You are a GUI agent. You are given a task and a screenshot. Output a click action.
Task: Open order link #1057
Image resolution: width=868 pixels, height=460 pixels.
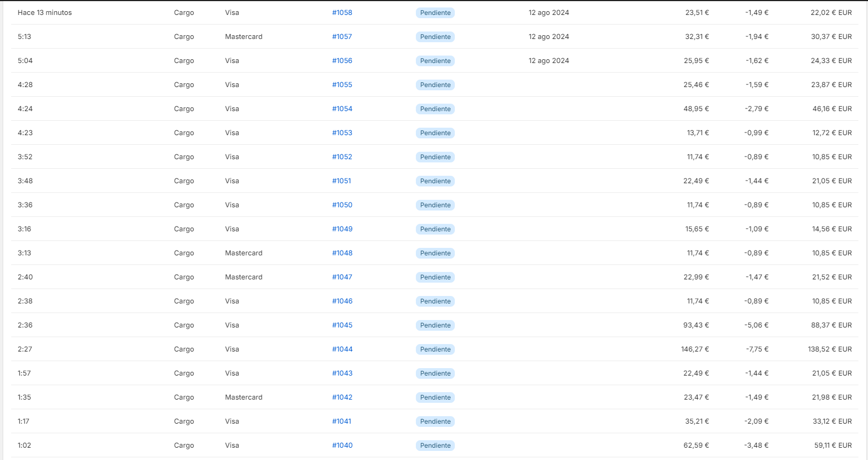pos(342,36)
